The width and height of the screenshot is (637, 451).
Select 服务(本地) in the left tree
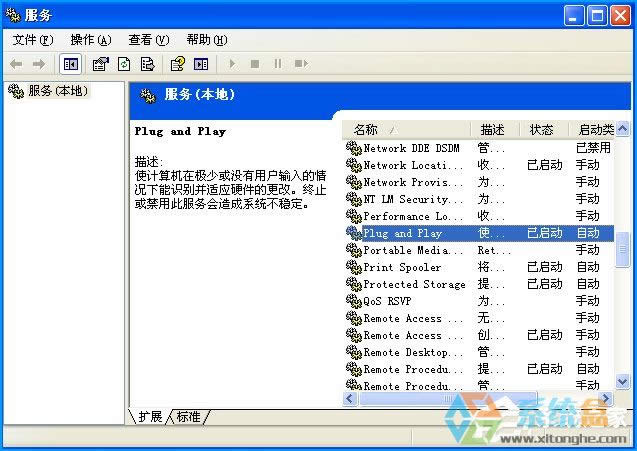pyautogui.click(x=56, y=91)
